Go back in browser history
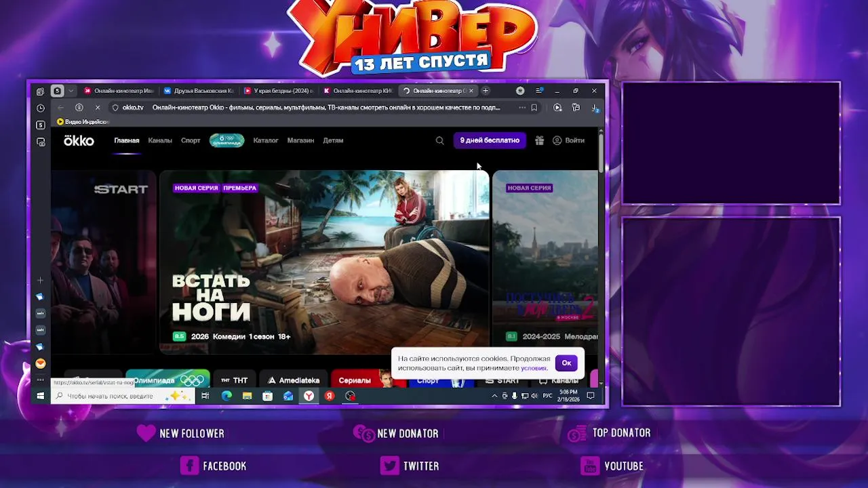Screen dimensions: 868x488 click(60, 107)
